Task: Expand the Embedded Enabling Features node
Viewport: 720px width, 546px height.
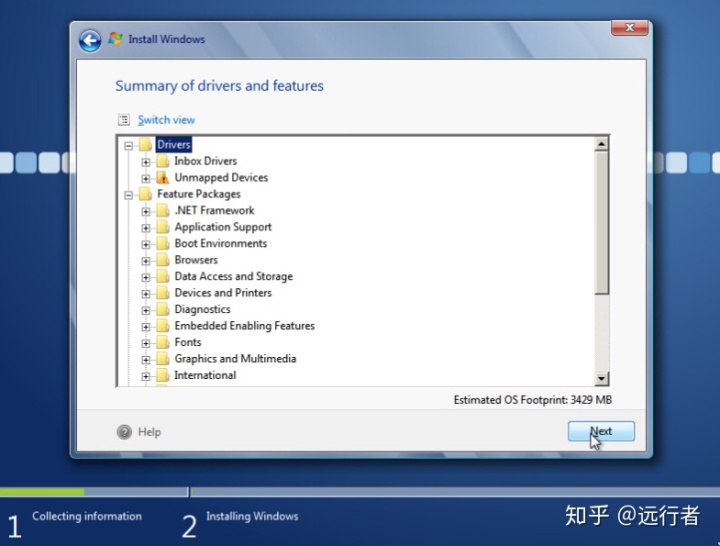Action: [146, 327]
